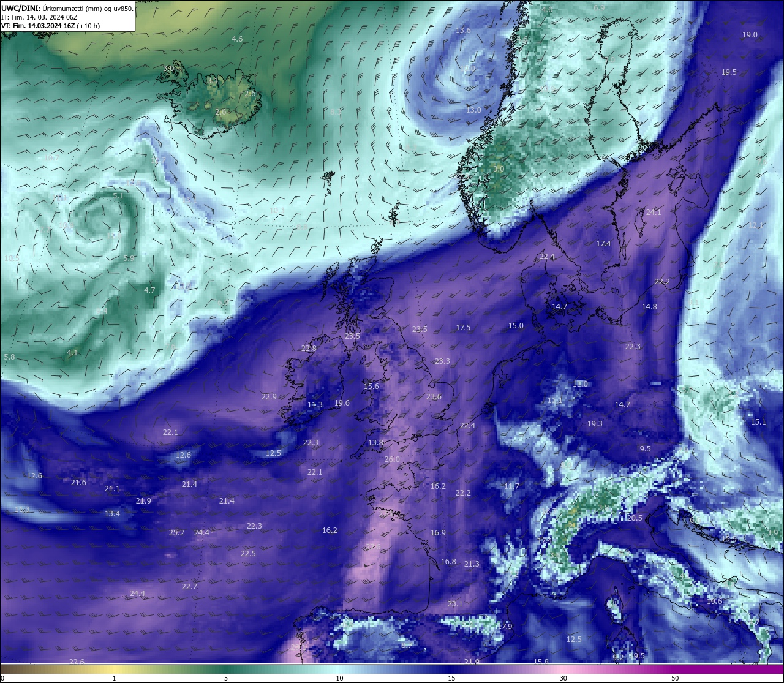The image size is (784, 683).
Task: Click the 13.6 value near the Norwegian Sea vortex
Action: [463, 30]
